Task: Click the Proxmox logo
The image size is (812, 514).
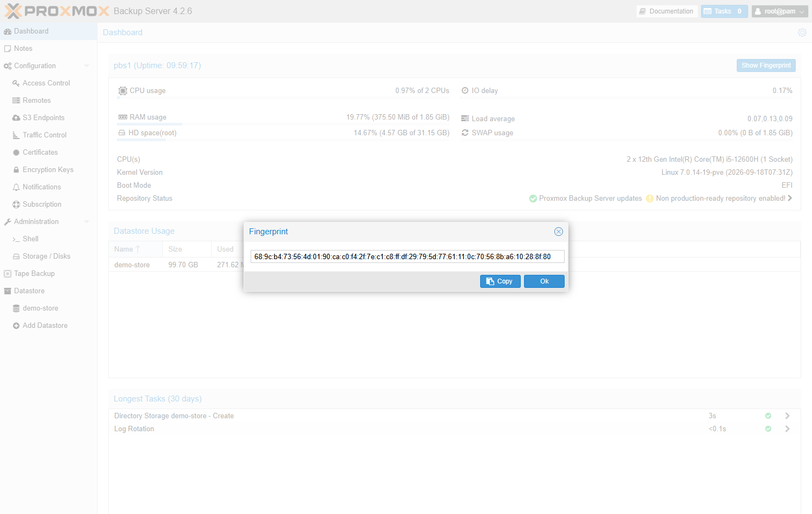Action: (57, 11)
